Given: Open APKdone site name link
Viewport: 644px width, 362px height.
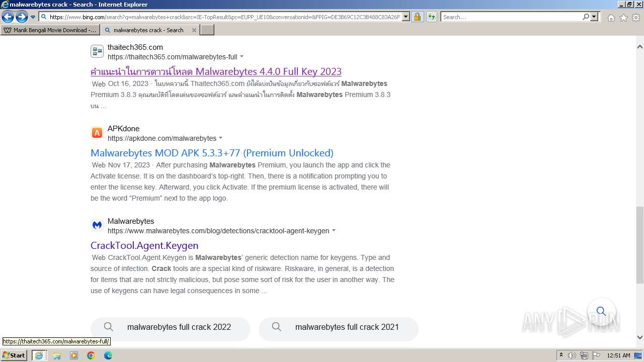Looking at the screenshot, I should [123, 129].
